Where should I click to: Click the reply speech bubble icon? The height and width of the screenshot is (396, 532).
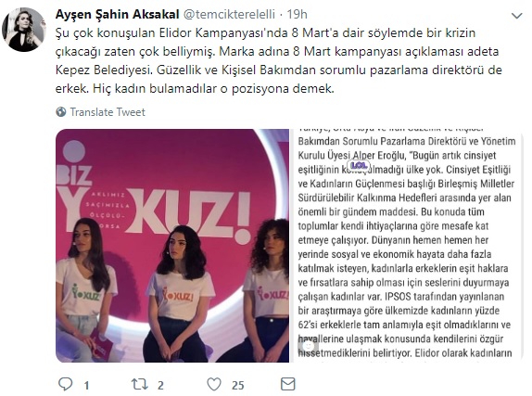tap(66, 384)
